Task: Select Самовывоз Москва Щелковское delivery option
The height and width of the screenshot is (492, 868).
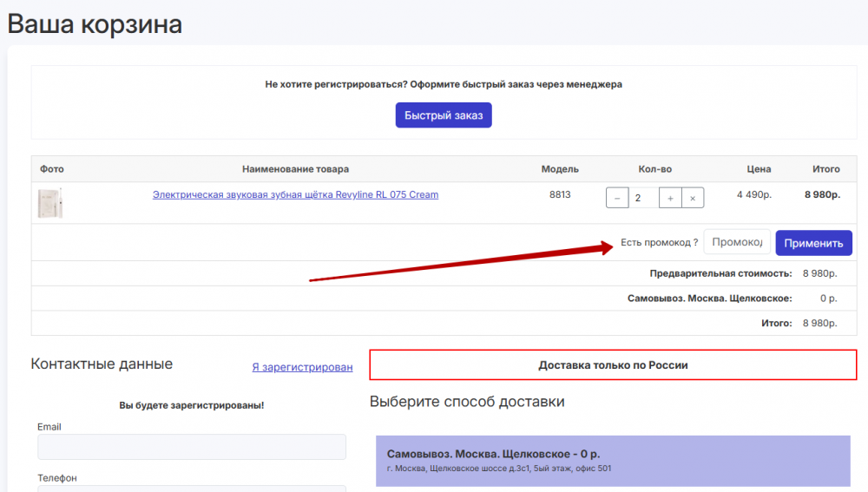Action: point(613,460)
